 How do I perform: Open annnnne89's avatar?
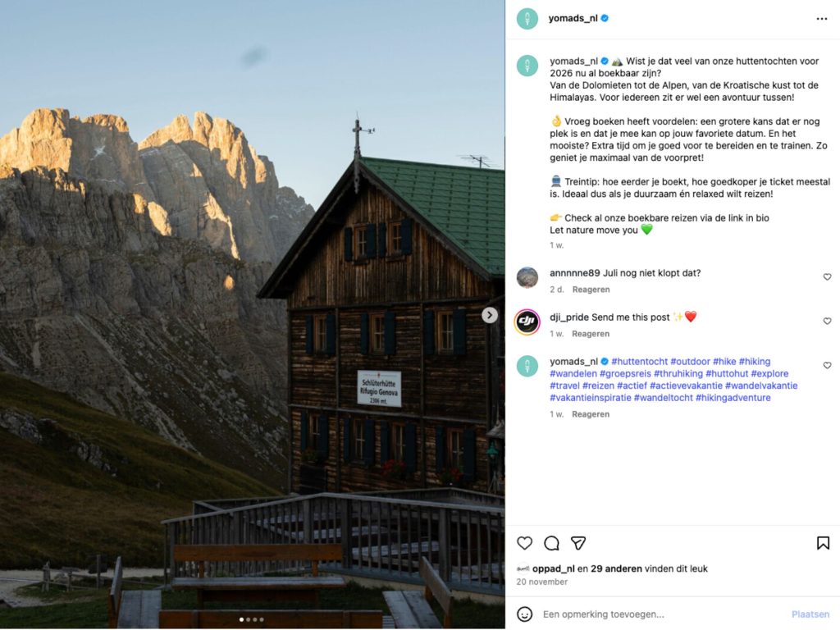527,277
